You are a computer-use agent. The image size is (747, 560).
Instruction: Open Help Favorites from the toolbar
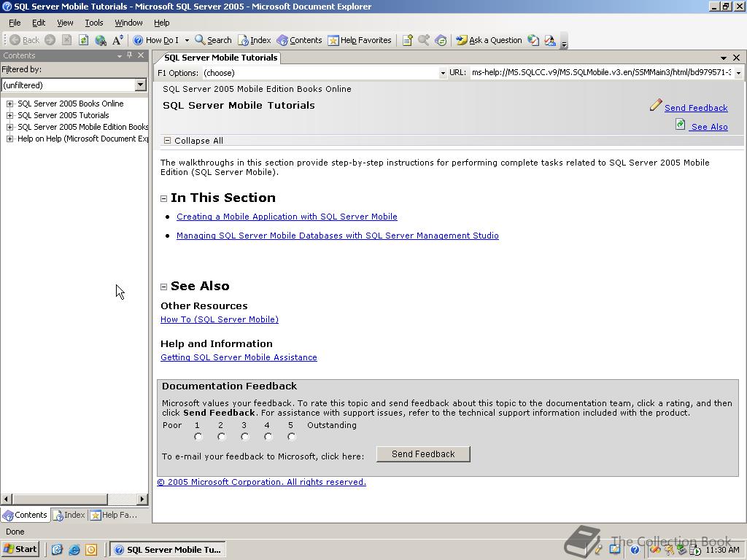(360, 41)
